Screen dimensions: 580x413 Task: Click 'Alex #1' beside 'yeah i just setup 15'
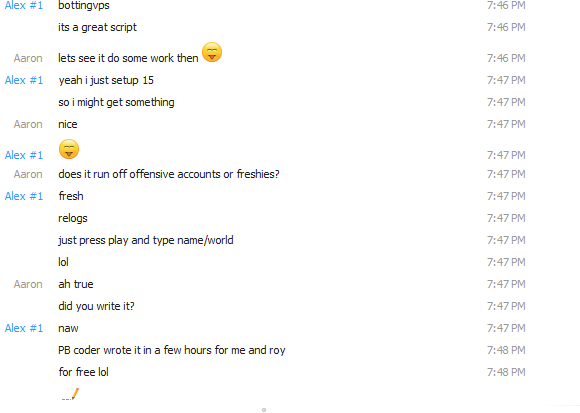pyautogui.click(x=24, y=80)
